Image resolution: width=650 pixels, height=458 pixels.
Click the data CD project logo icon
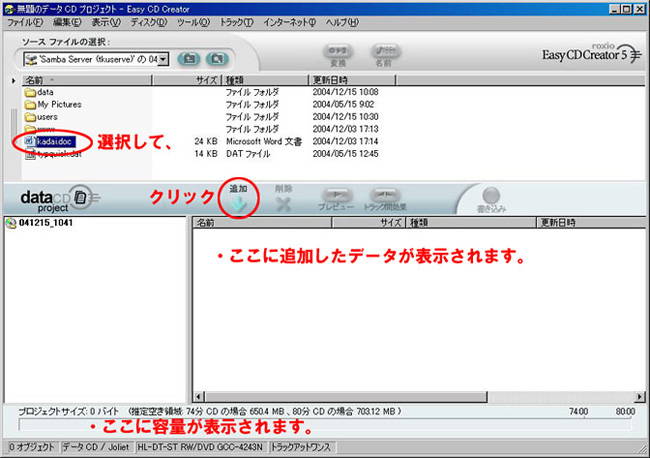pyautogui.click(x=59, y=199)
